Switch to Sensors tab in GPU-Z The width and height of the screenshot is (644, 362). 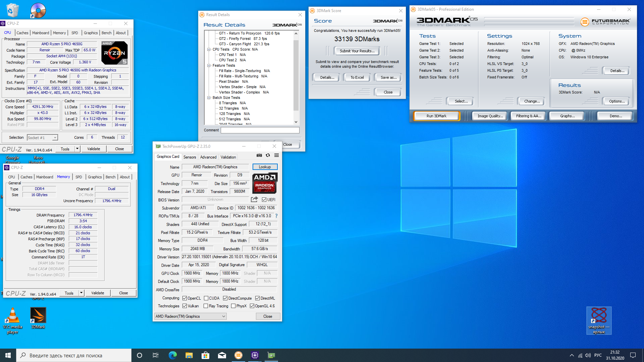(190, 157)
